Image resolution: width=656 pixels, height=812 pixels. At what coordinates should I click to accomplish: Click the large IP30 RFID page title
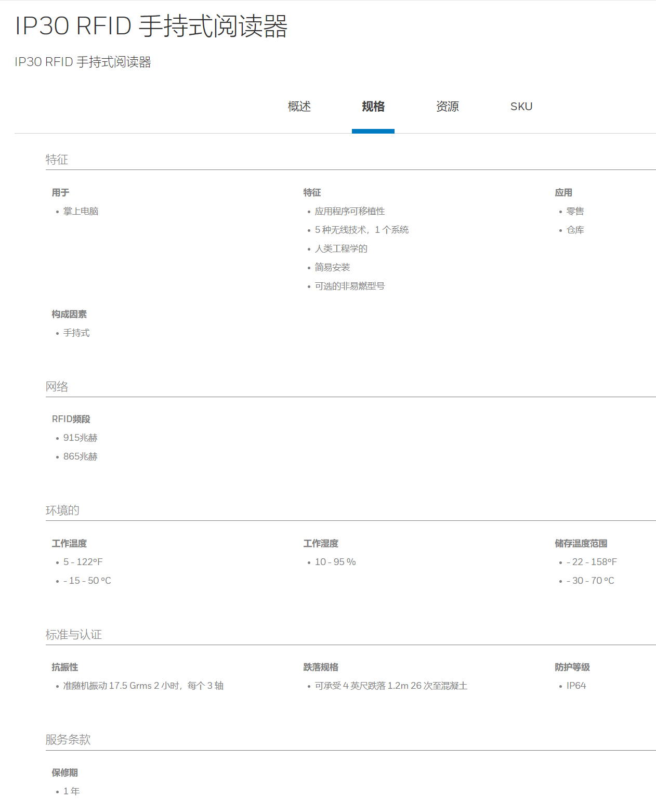point(151,26)
